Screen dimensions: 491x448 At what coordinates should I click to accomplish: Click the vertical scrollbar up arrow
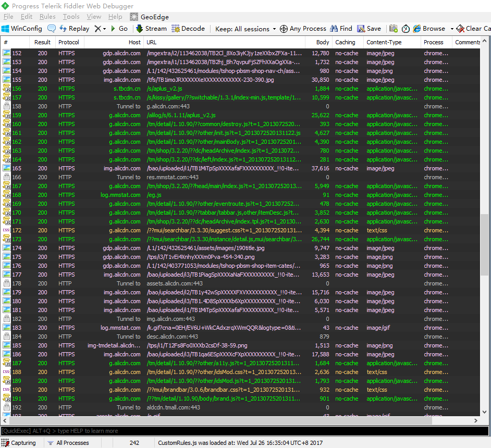pyautogui.click(x=484, y=41)
